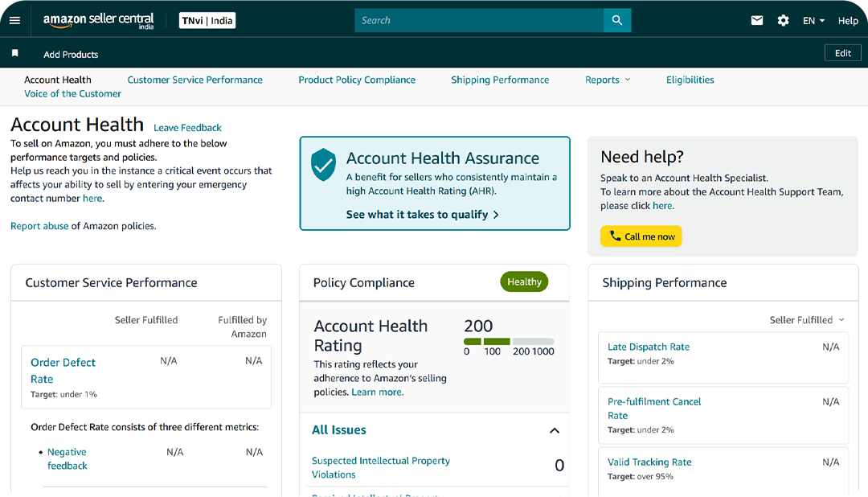Click the emergency contact 'here' link

92,199
